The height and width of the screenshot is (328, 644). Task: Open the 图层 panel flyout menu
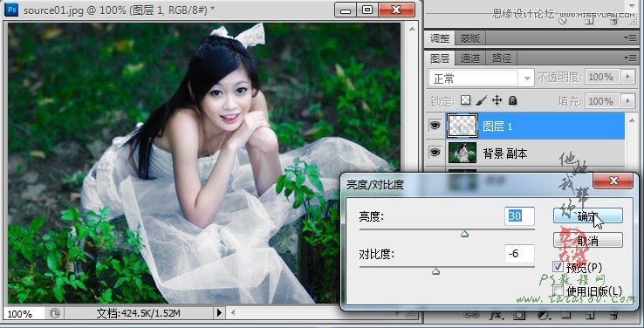(630, 58)
